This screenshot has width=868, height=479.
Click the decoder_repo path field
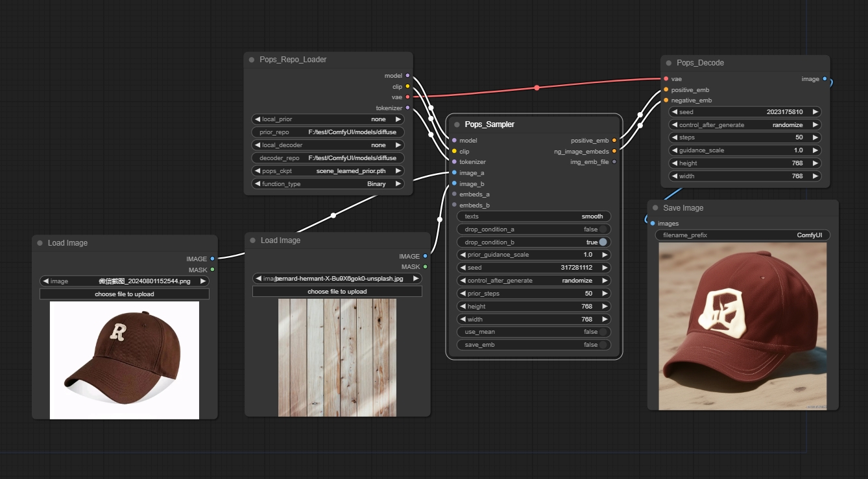click(328, 158)
